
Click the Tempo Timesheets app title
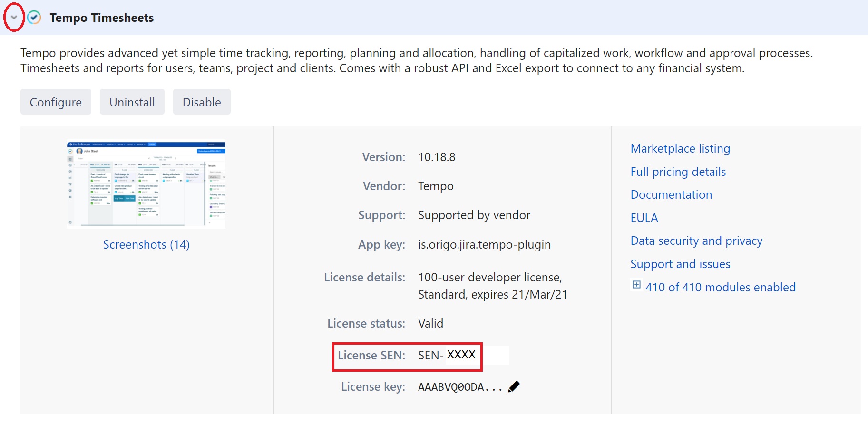[101, 18]
